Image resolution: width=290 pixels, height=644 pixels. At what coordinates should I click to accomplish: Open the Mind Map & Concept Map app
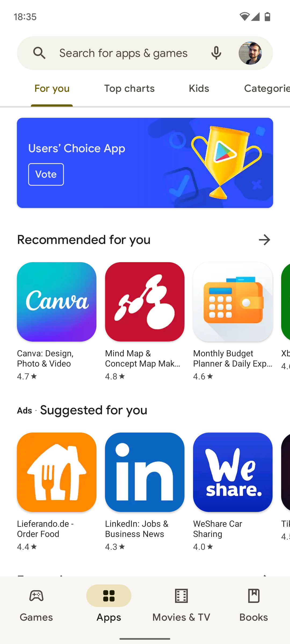(145, 302)
